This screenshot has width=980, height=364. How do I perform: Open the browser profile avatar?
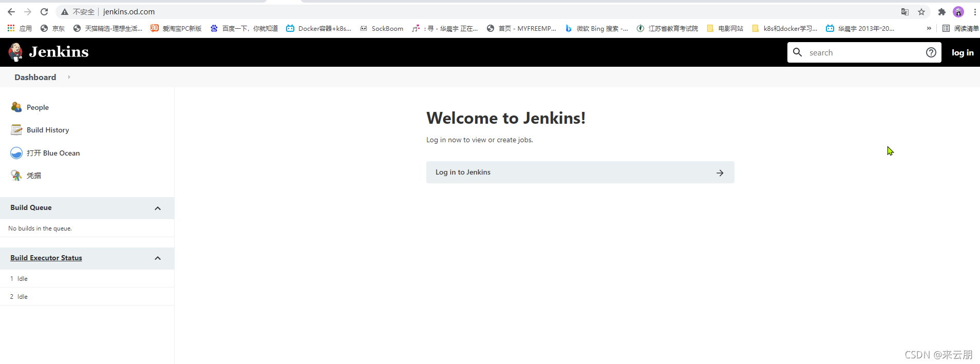pos(958,12)
